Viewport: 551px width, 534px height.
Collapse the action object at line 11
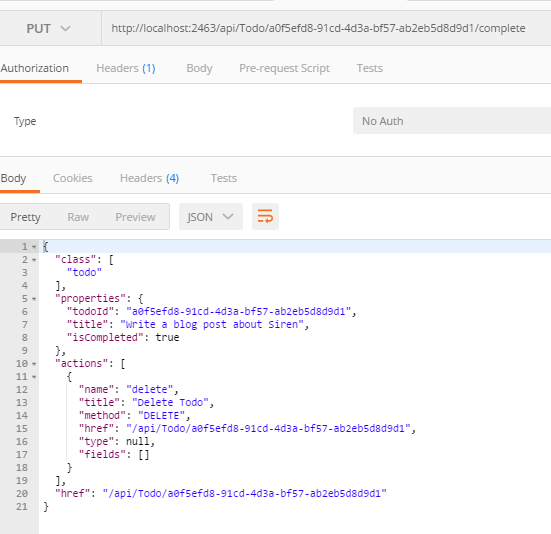pos(34,377)
